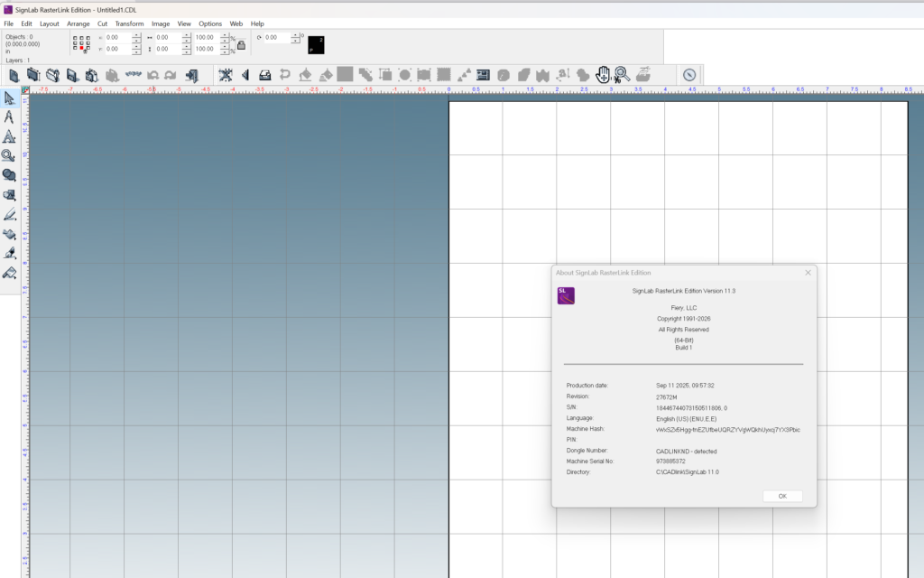Click the Machine Hash value text
Image resolution: width=924 pixels, height=578 pixels.
tap(728, 430)
